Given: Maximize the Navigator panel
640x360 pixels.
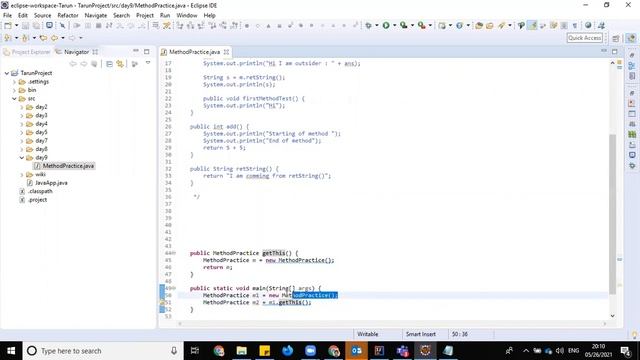Looking at the screenshot, I should (x=147, y=51).
